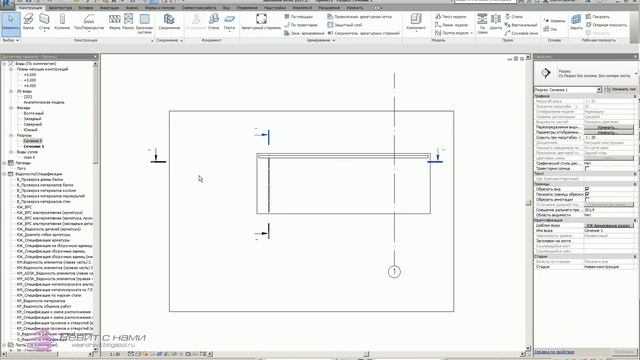Collapse the Разрезы node in Project Browser
Screen dimensions: 640x360
[11, 135]
